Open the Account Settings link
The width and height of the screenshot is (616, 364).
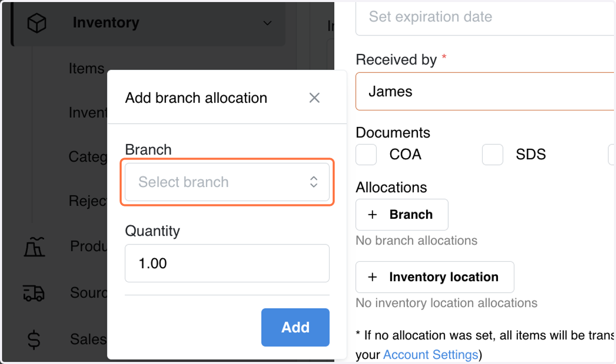pyautogui.click(x=431, y=355)
